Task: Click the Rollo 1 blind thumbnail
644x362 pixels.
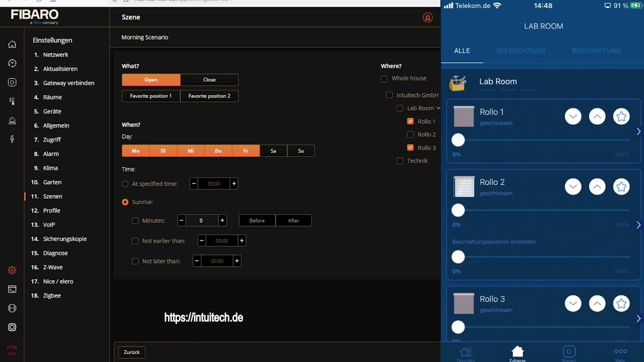Action: coord(464,117)
